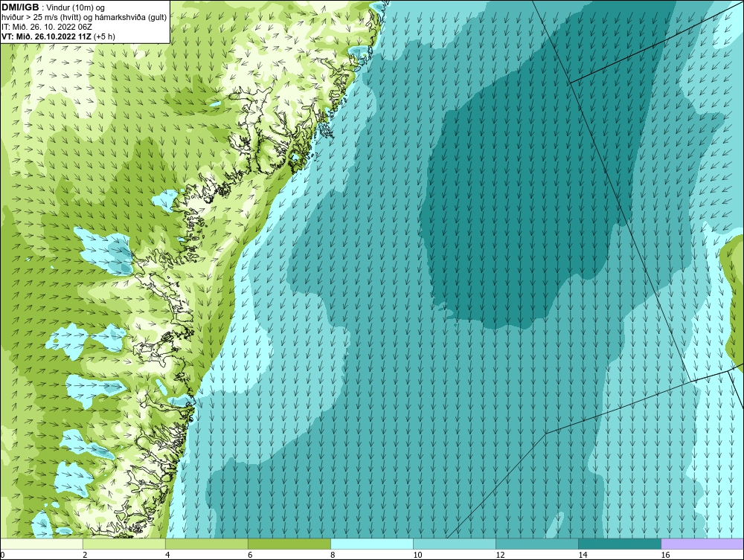Click the 10–12 m/s light teal legend swatch

[455, 544]
